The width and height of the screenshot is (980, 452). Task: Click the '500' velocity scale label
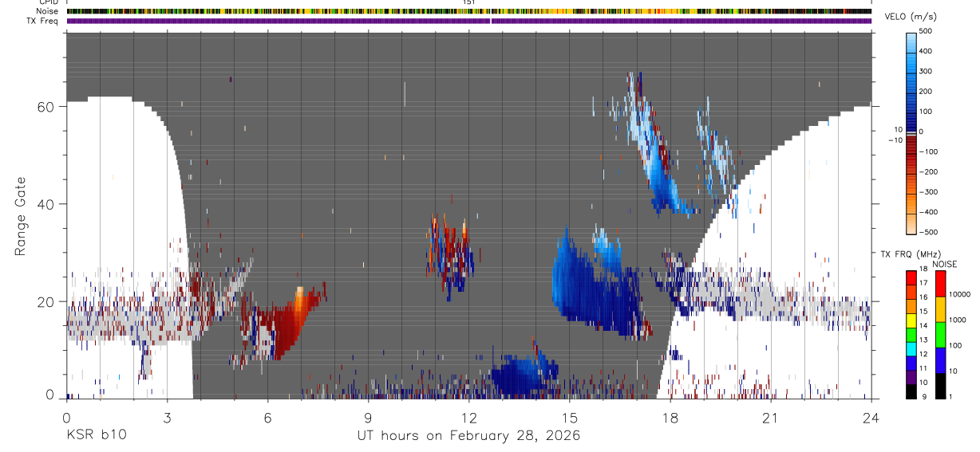(927, 31)
